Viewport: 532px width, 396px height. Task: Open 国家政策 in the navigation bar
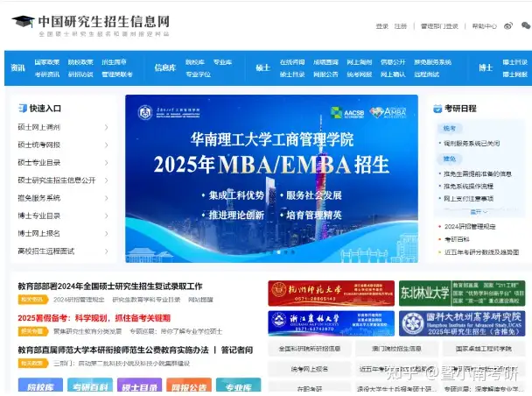[x=47, y=62]
